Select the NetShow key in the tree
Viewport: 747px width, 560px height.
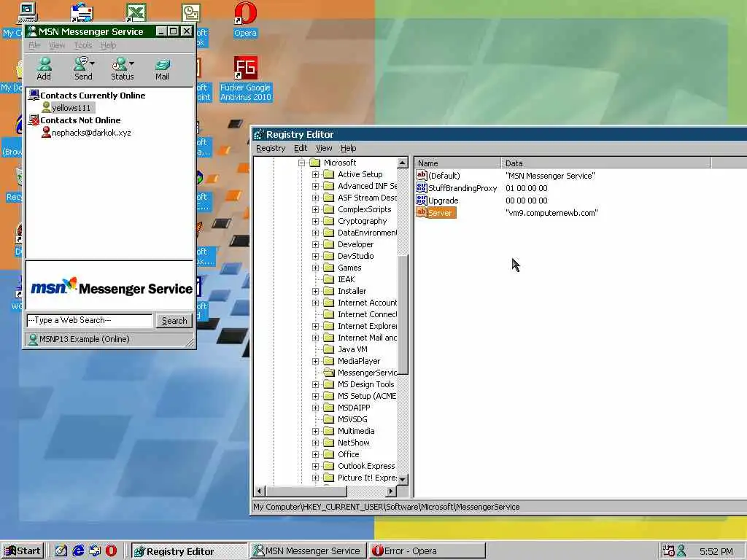point(354,443)
